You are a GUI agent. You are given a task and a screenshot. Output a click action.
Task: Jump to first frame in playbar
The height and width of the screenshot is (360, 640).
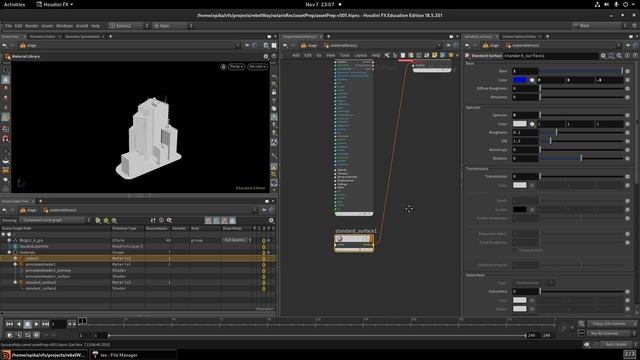tap(9, 324)
